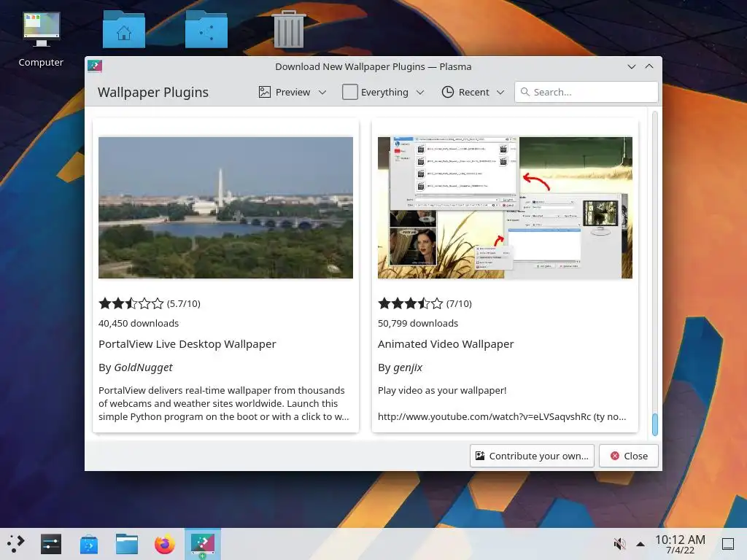Click the 40,450 downloads text
The height and width of the screenshot is (560, 747).
pyautogui.click(x=139, y=323)
